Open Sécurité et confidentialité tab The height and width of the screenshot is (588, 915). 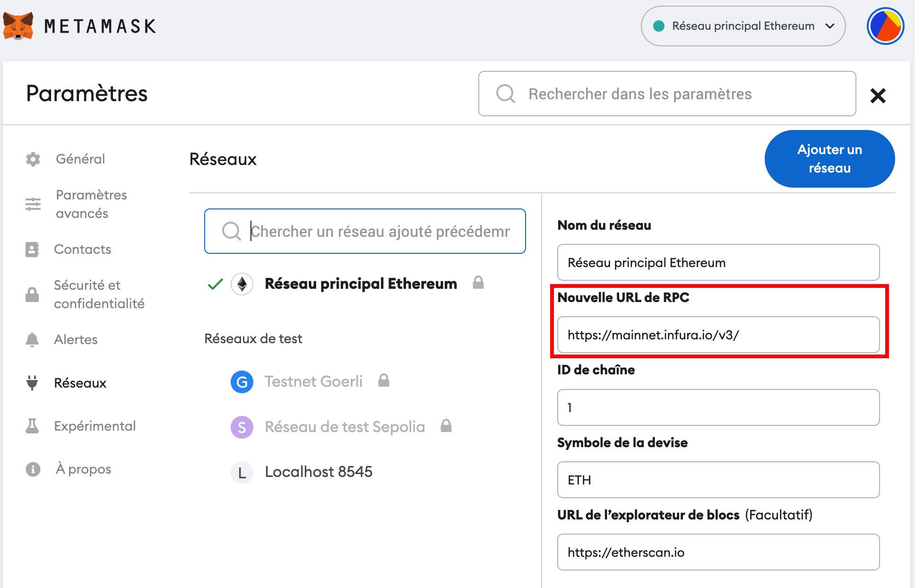(99, 294)
